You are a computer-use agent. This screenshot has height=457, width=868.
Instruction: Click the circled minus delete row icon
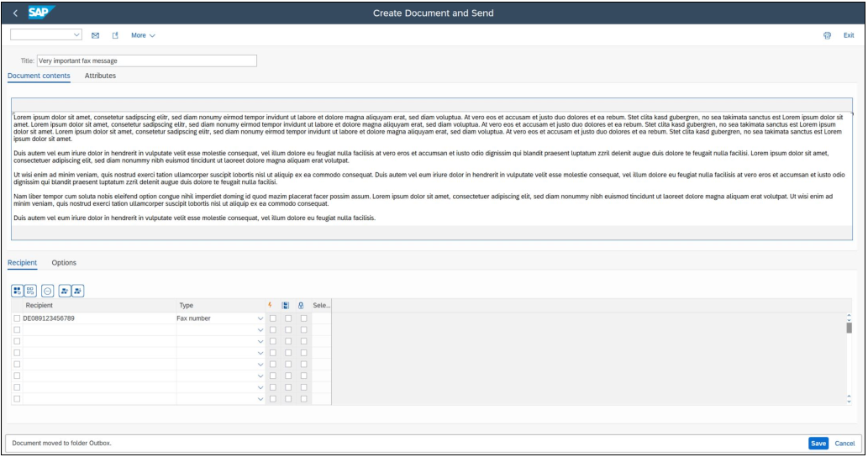tap(47, 290)
